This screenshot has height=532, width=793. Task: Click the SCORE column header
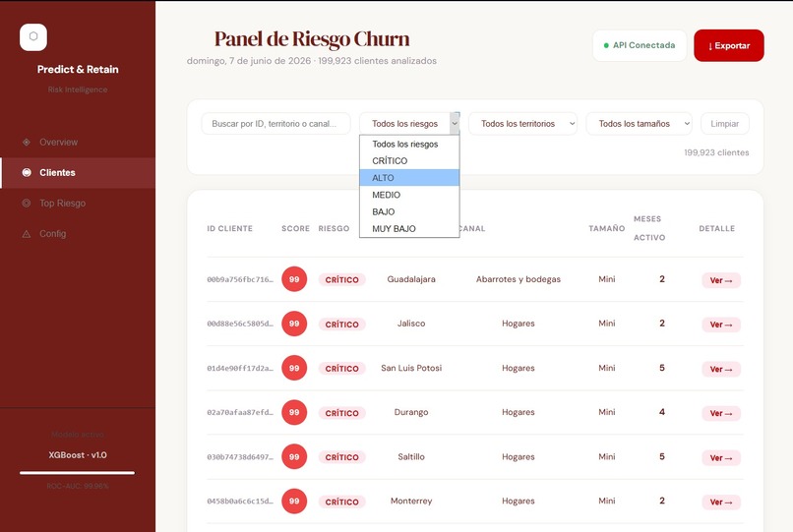coord(295,228)
